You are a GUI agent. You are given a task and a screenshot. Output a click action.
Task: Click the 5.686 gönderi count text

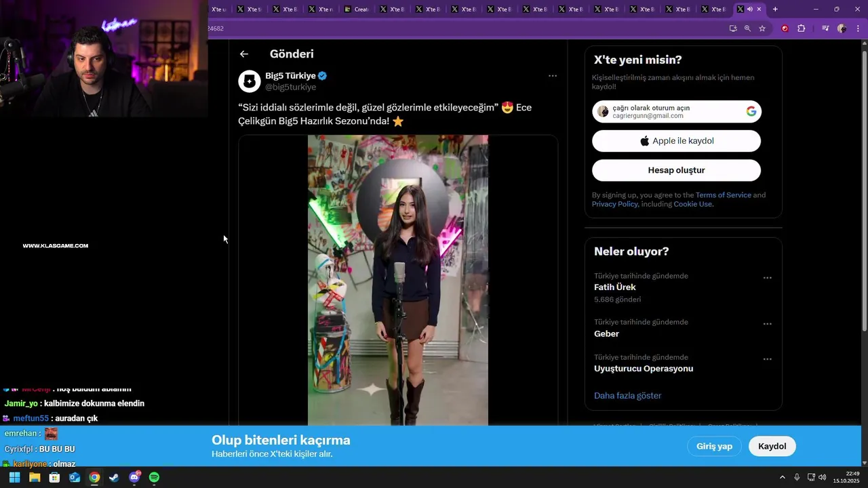(617, 300)
